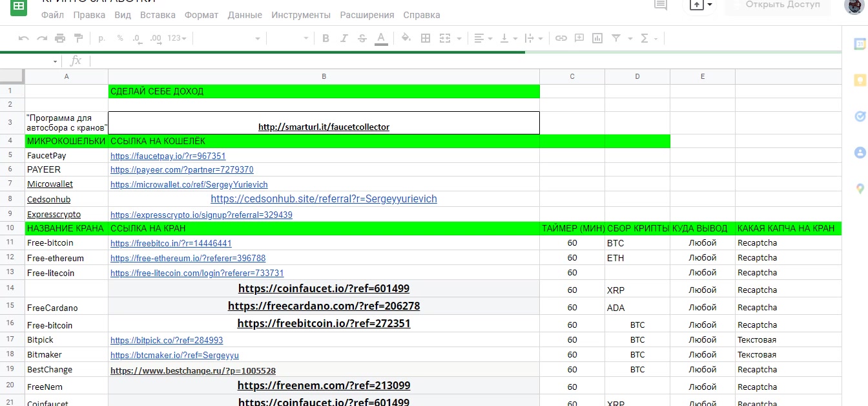Viewport: 868px width, 406px height.
Task: Open the smarturl.it/faucetcollector link
Action: click(x=324, y=127)
